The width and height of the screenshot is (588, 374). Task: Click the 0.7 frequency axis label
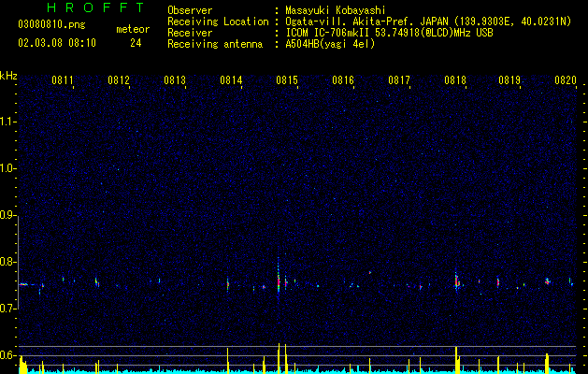[x=8, y=309]
